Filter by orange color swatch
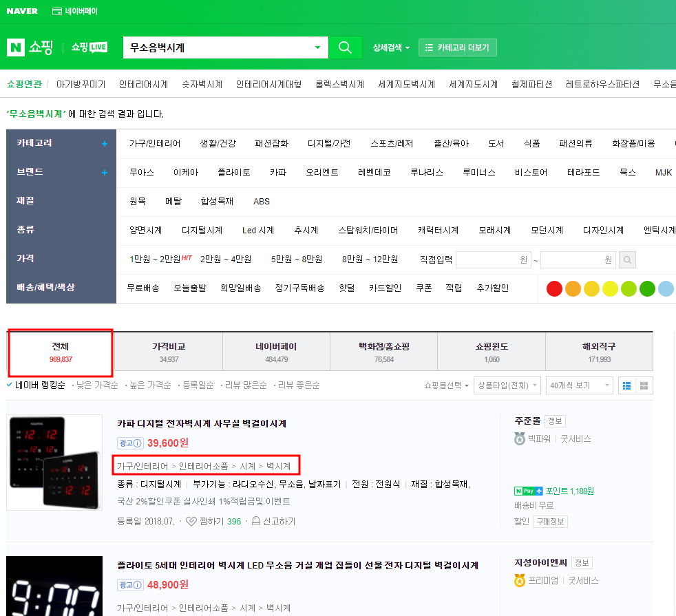676x616 pixels. (x=573, y=289)
